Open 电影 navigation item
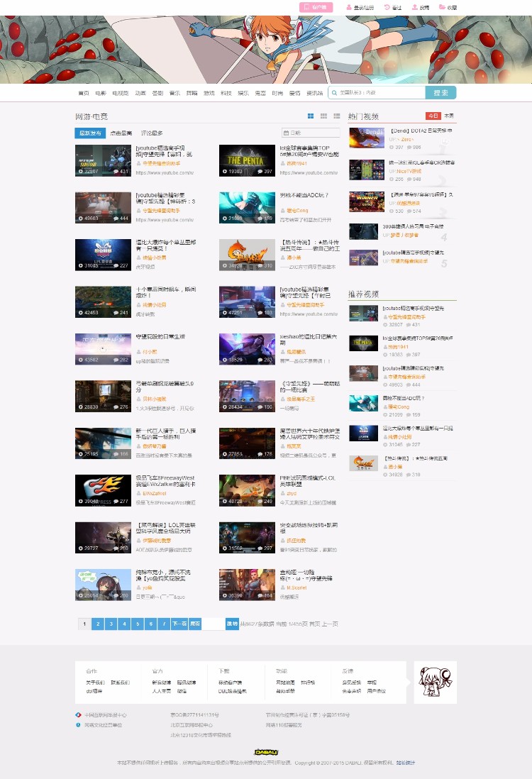 [x=101, y=93]
